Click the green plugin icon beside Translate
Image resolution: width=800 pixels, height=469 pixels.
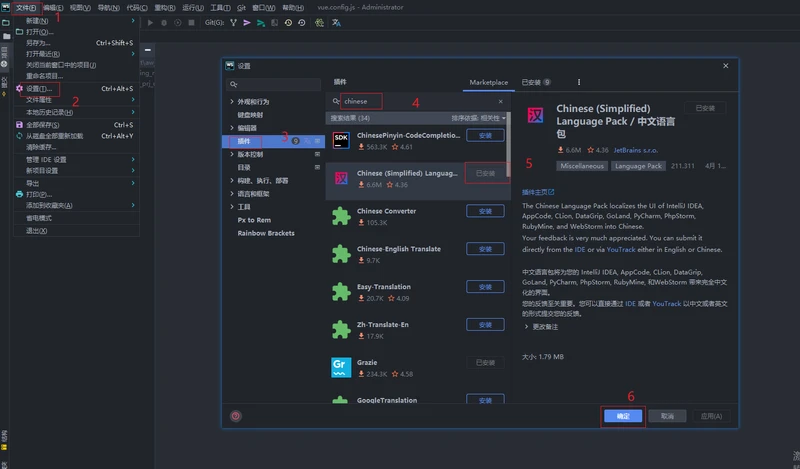pos(319,22)
